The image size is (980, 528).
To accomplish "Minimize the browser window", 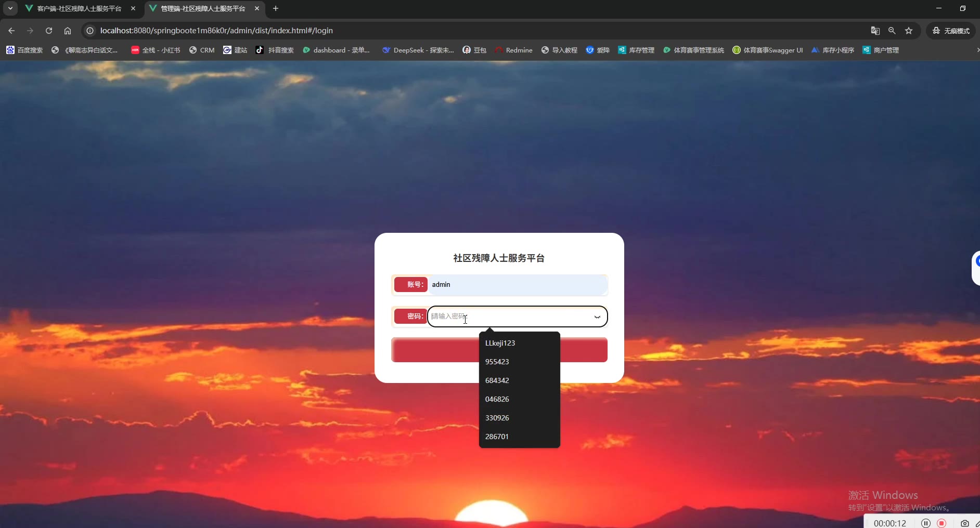I will pos(939,8).
